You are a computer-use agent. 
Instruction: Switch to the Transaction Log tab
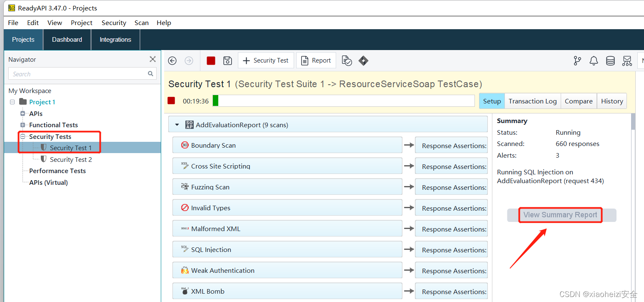pyautogui.click(x=532, y=101)
